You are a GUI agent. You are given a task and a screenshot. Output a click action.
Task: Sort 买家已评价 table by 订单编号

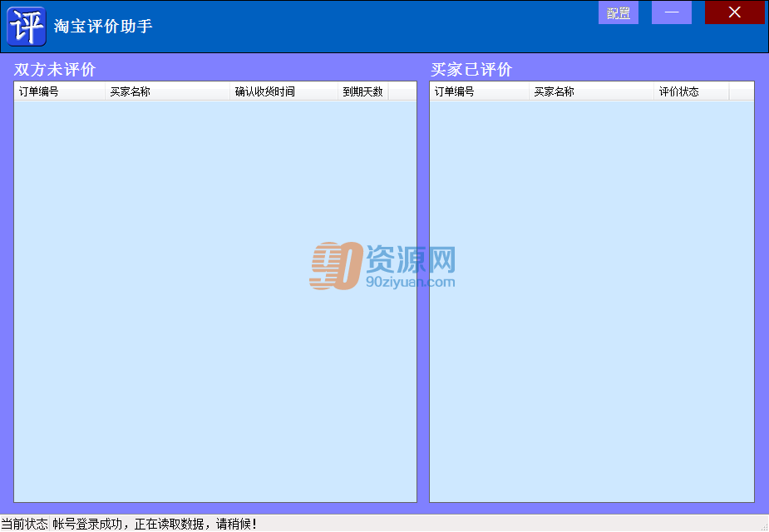(x=479, y=91)
